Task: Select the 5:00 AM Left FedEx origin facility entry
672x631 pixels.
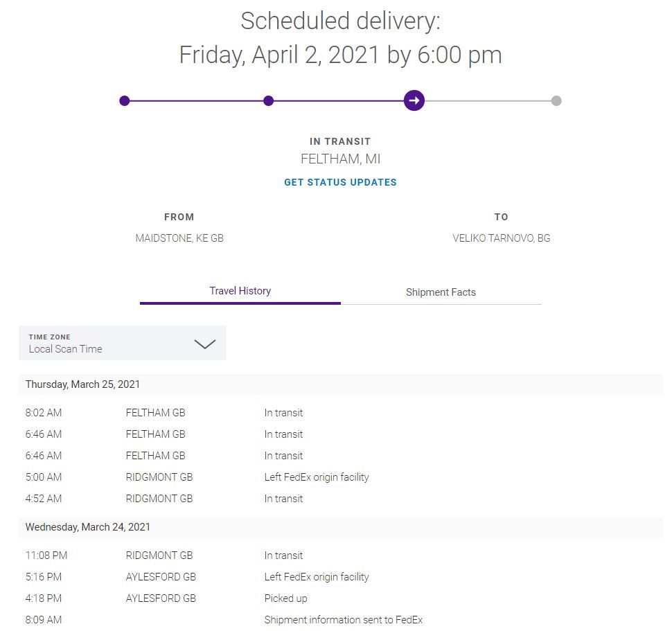Action: pyautogui.click(x=316, y=477)
